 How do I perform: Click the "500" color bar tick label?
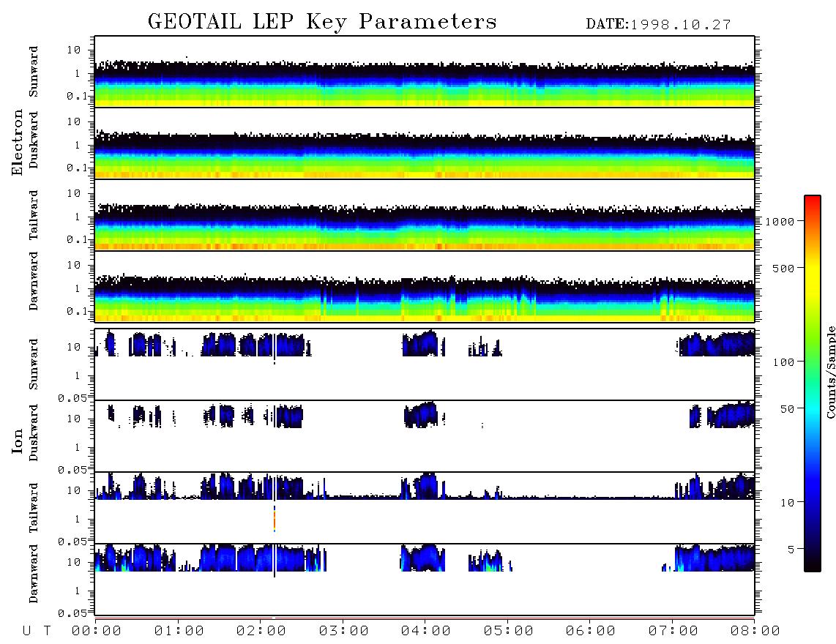point(783,269)
